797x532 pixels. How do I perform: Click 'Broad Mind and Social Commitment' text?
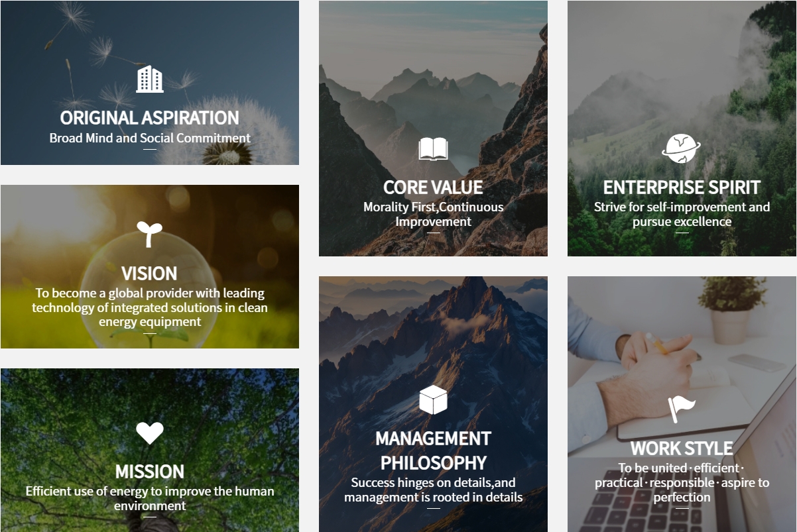[150, 138]
